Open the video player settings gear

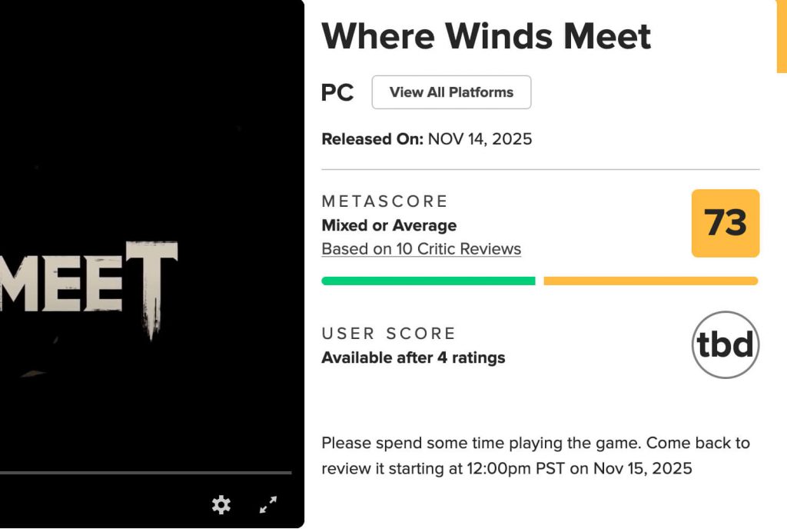221,504
